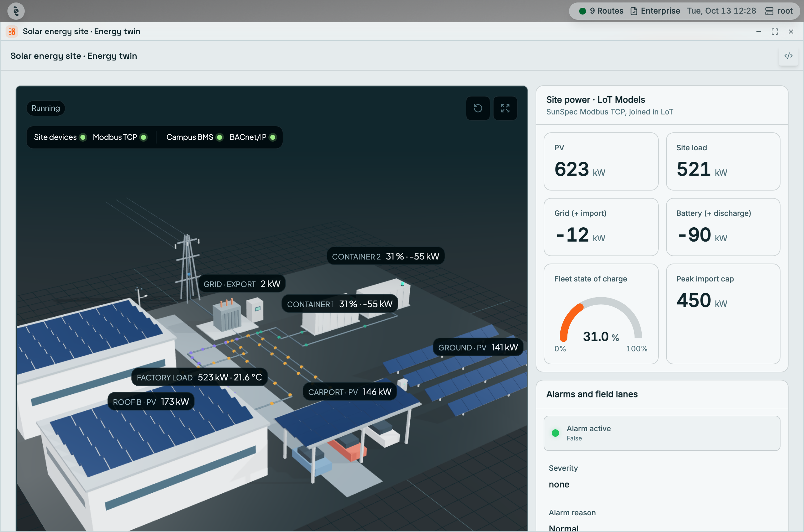The image size is (804, 532).
Task: Click the Enterprise license document icon
Action: 633,11
